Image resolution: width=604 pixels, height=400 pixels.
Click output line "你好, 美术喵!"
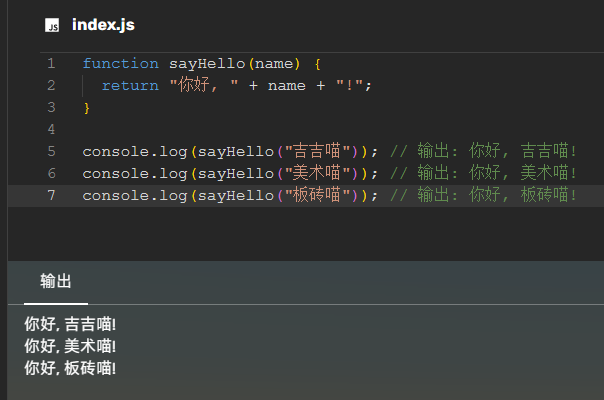70,346
